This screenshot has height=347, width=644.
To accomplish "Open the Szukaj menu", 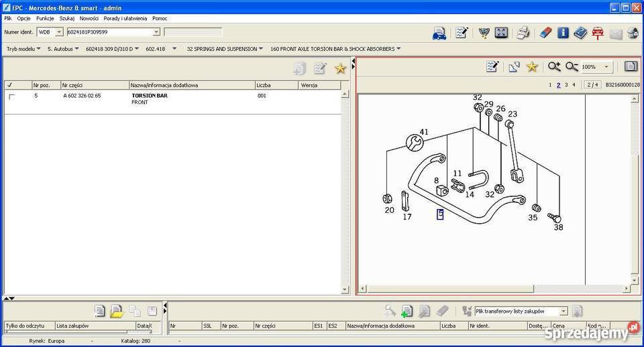I will [x=67, y=19].
